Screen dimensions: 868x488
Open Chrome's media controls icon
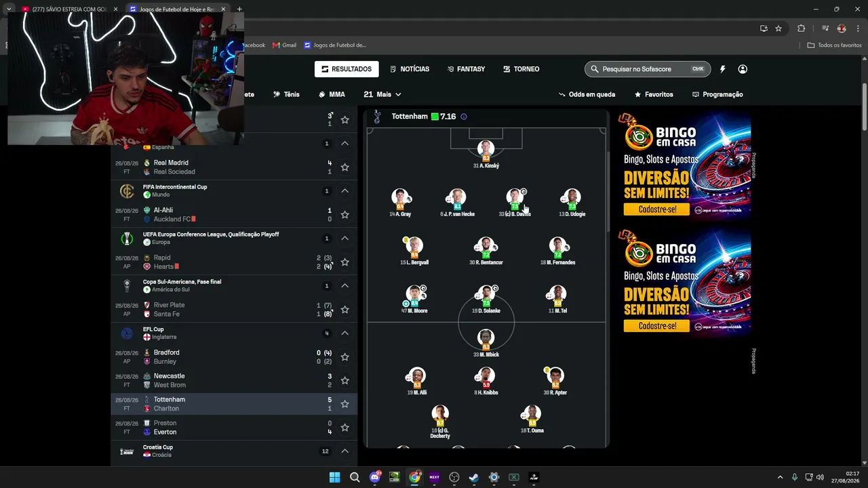pyautogui.click(x=825, y=28)
